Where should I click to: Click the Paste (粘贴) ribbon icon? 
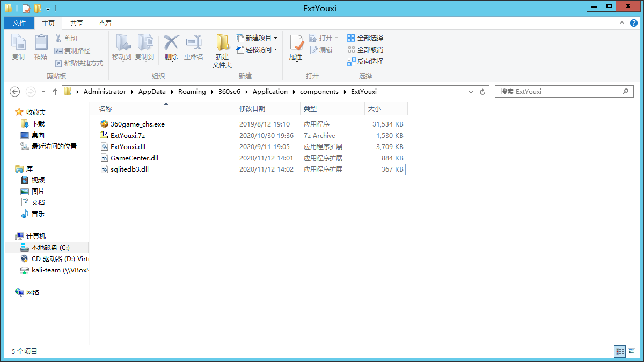click(41, 43)
